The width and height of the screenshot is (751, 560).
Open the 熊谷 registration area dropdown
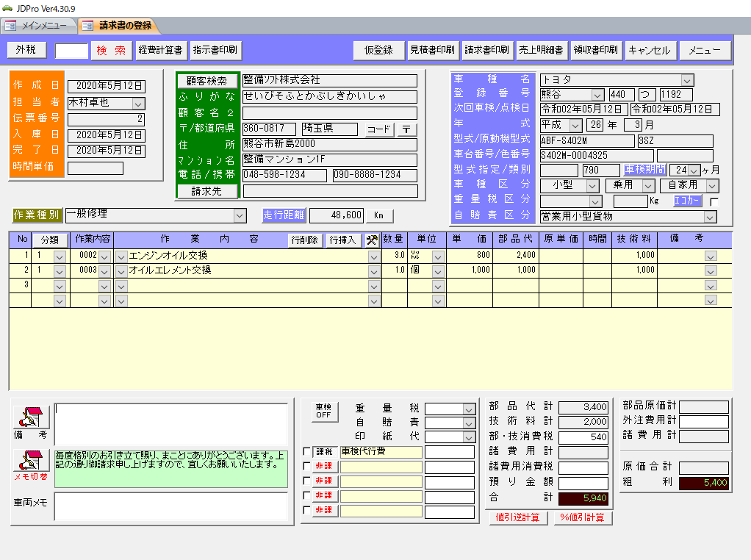pyautogui.click(x=597, y=95)
